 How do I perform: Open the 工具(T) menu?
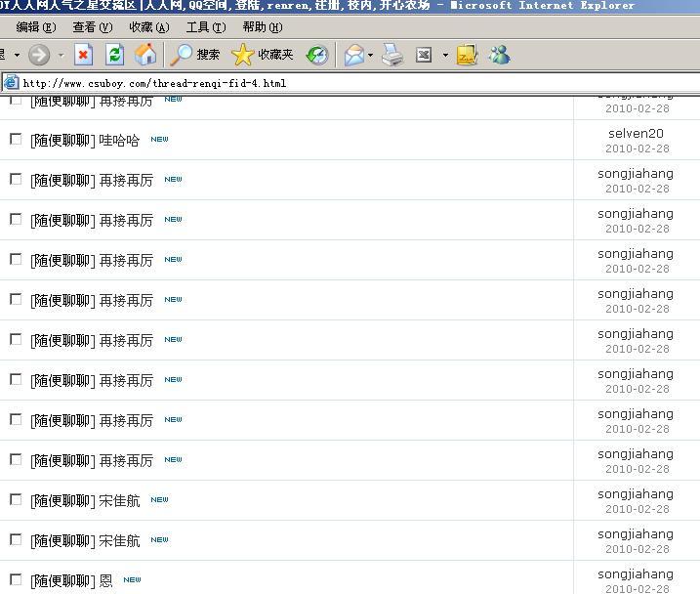click(x=205, y=27)
